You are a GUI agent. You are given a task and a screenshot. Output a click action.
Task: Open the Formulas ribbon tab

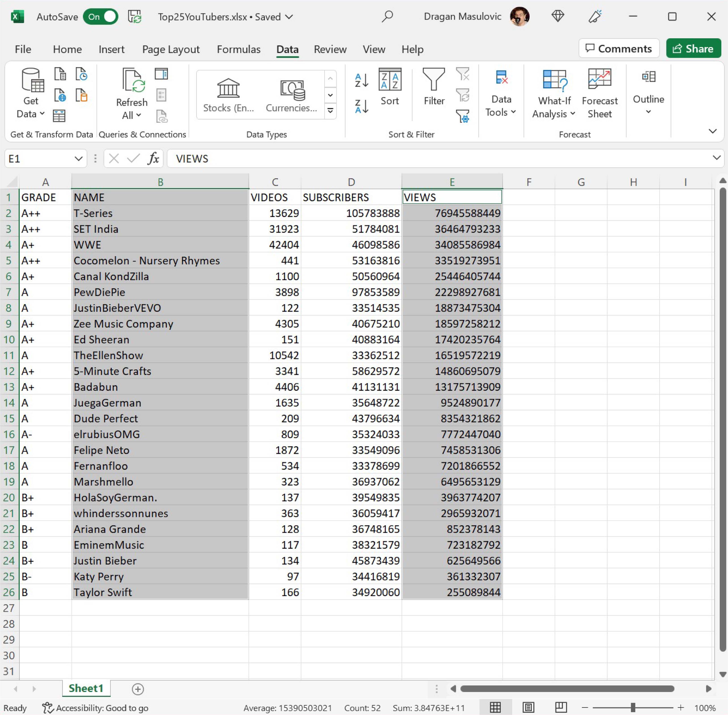point(238,49)
